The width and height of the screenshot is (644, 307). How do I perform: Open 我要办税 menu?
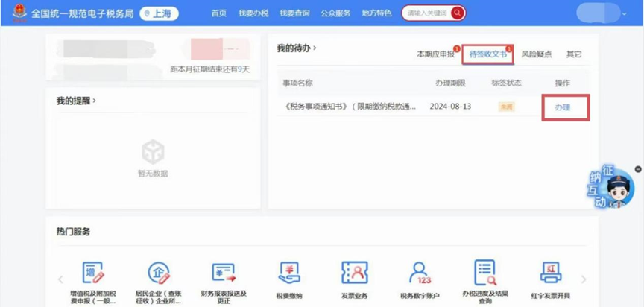[253, 13]
